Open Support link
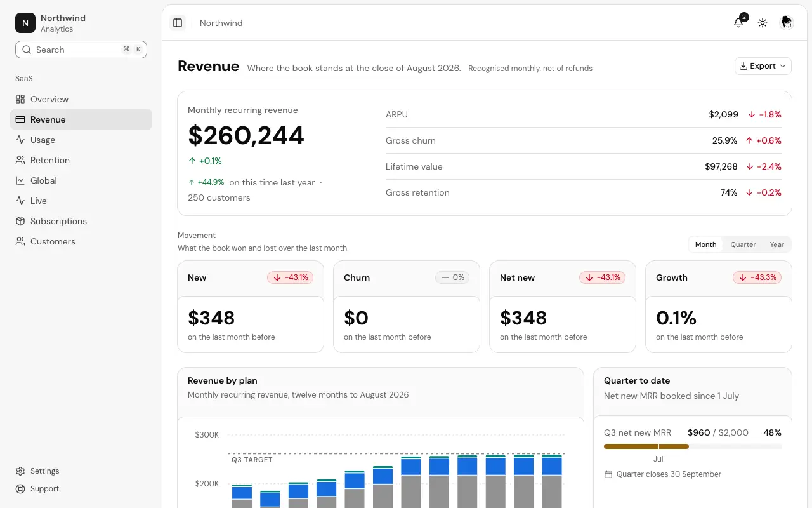The height and width of the screenshot is (508, 812). click(x=81, y=489)
